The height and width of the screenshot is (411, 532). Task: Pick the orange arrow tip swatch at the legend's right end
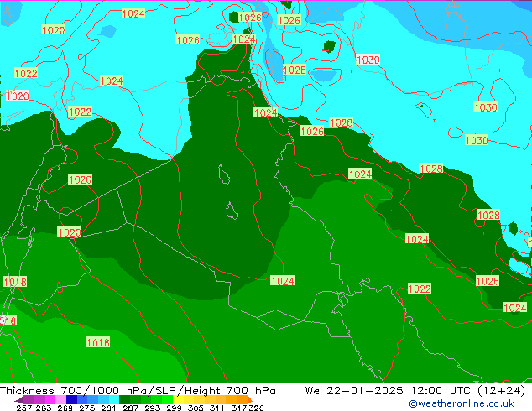250,400
